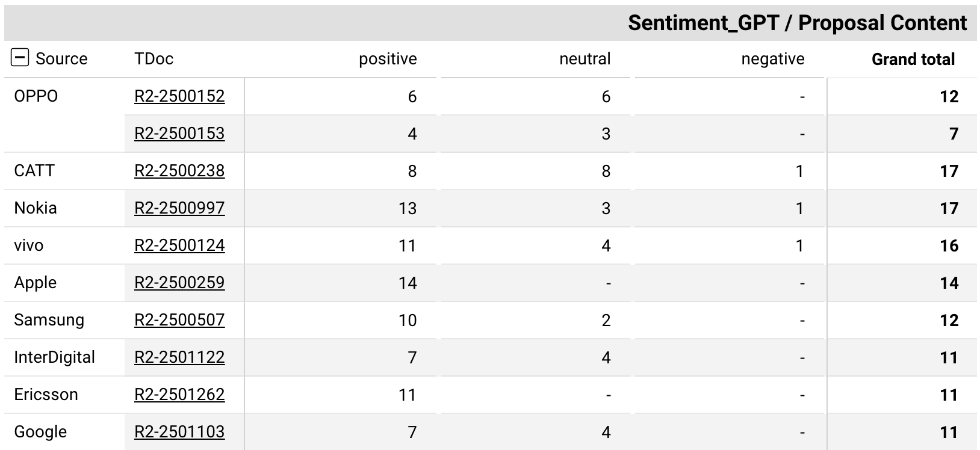Screen dimensions: 980x450
Task: Open Samsung's R2-2500507 link
Action: (179, 320)
